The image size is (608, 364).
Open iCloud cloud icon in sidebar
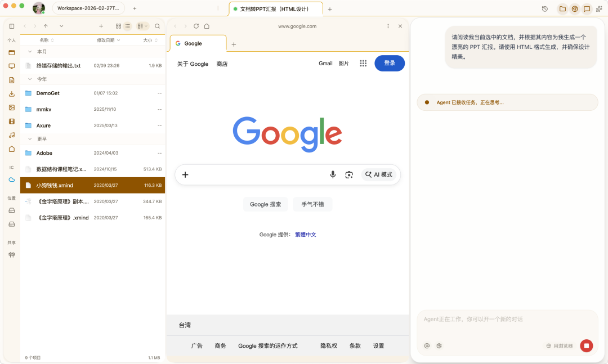[12, 179]
